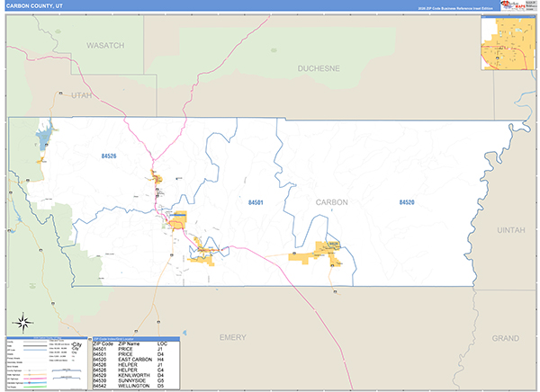This screenshot has width=540, height=392.
Task: Click the GRAND county label
Action: (505, 338)
